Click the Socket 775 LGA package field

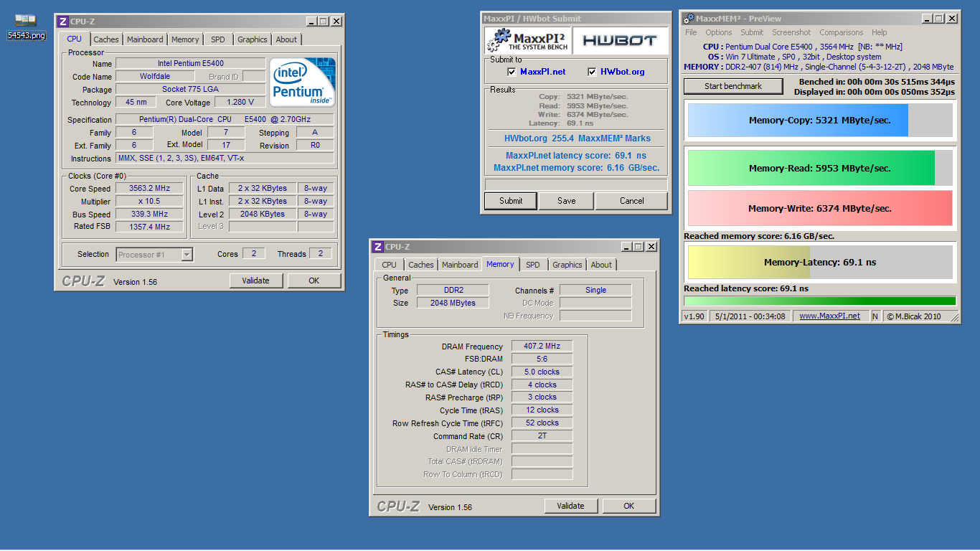[191, 90]
